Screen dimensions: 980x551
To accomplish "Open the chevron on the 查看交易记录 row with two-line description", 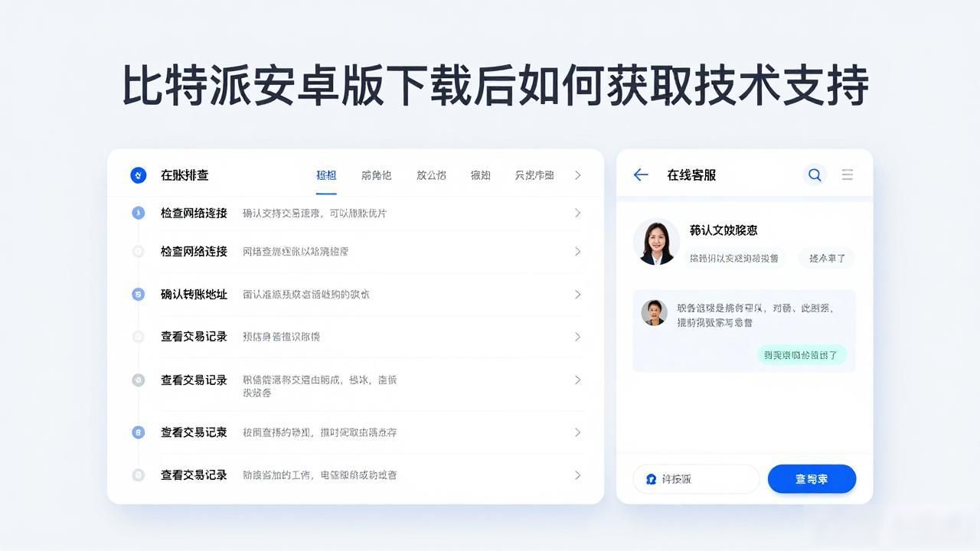I will pos(578,380).
